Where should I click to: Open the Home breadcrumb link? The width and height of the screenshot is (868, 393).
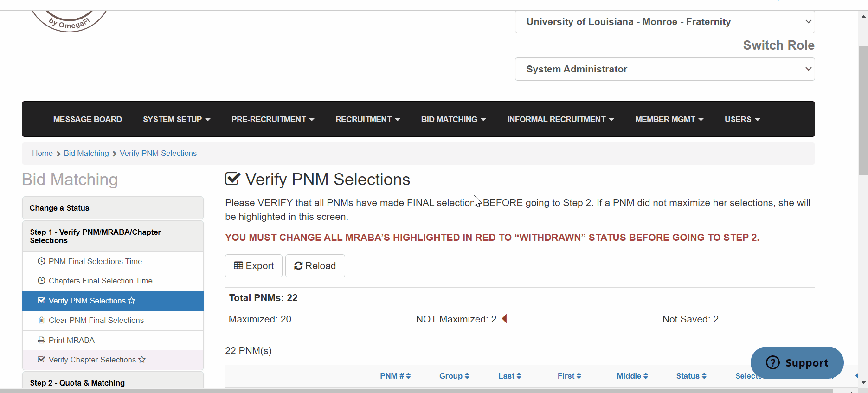coord(42,153)
